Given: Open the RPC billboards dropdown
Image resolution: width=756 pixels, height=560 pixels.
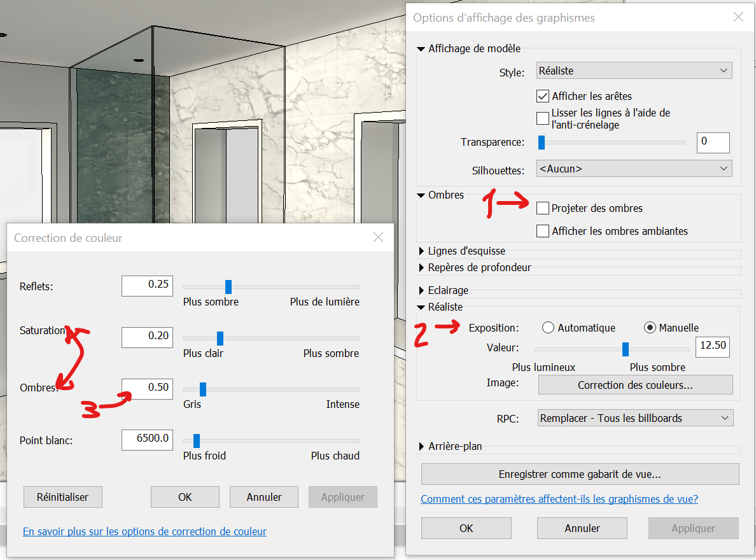Looking at the screenshot, I should (636, 417).
